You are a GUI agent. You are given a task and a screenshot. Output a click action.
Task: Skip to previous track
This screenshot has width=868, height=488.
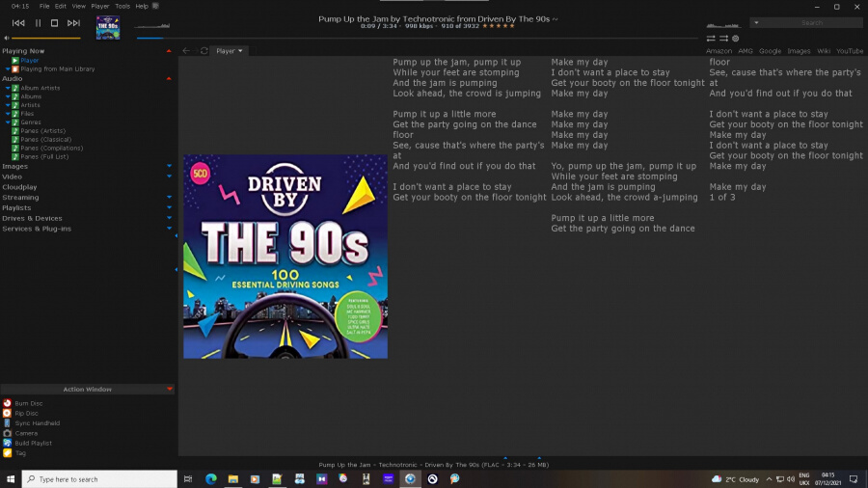[x=18, y=23]
